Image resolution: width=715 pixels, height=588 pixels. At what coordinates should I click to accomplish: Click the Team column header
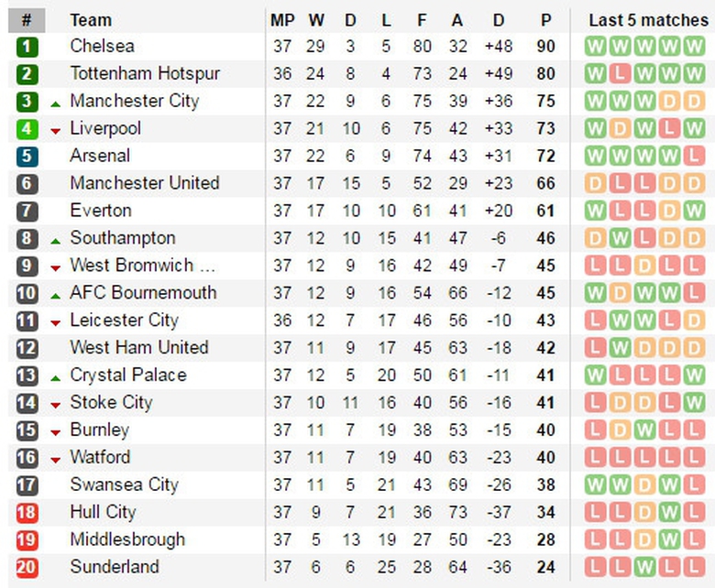tap(91, 20)
